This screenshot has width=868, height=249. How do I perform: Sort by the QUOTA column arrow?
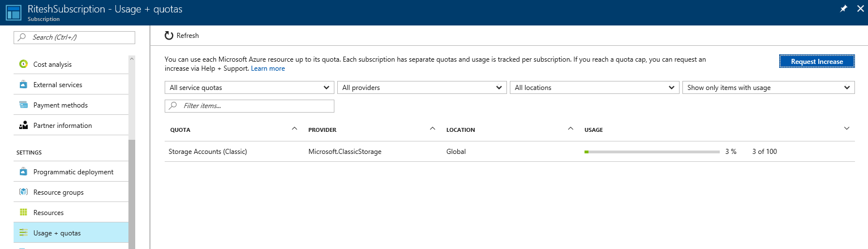tap(294, 128)
